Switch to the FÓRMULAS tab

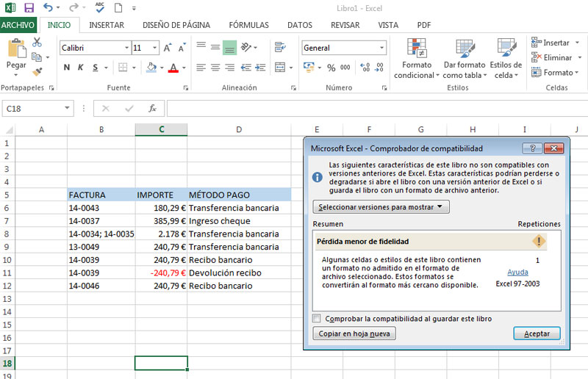(x=248, y=25)
